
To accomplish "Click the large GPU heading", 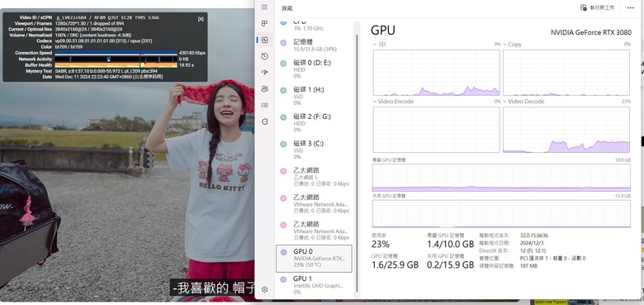I will coord(383,30).
